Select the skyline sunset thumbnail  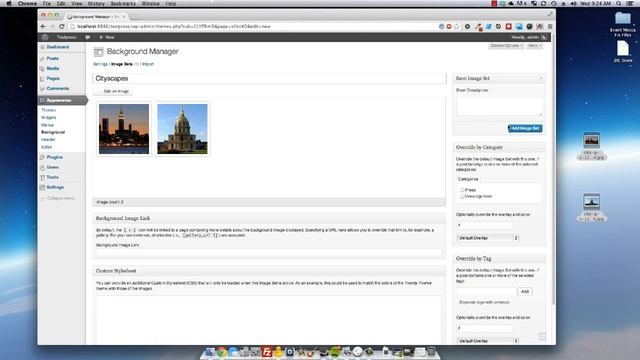click(124, 129)
